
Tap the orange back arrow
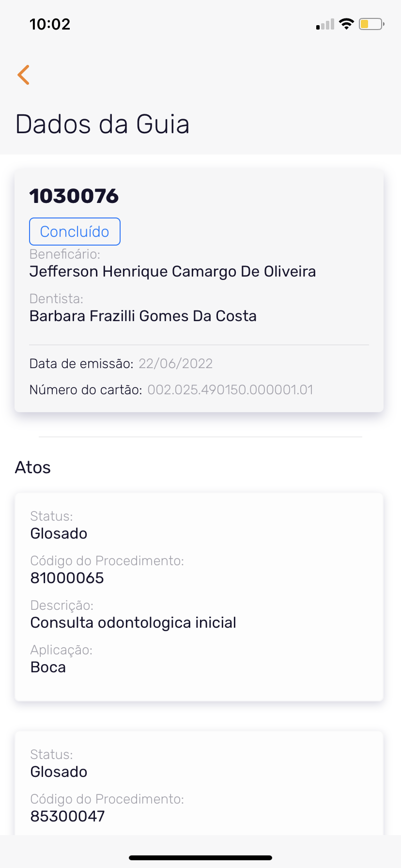pos(23,75)
